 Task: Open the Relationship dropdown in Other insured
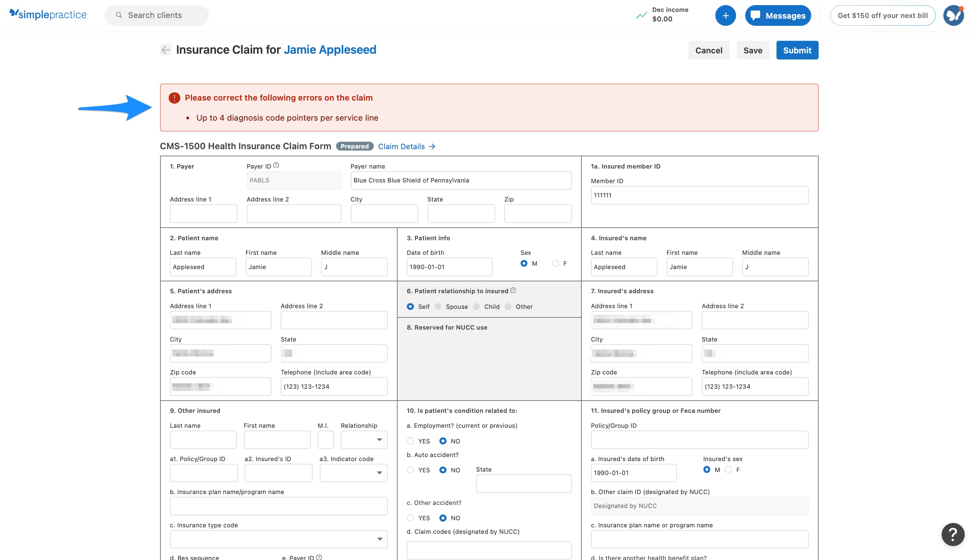pyautogui.click(x=364, y=440)
